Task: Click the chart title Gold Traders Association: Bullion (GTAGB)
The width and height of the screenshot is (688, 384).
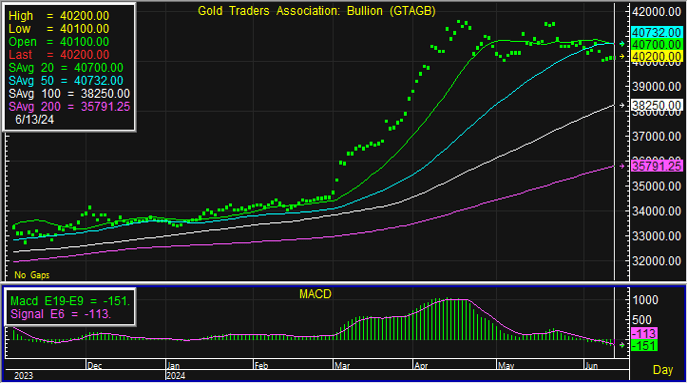Action: coord(316,11)
